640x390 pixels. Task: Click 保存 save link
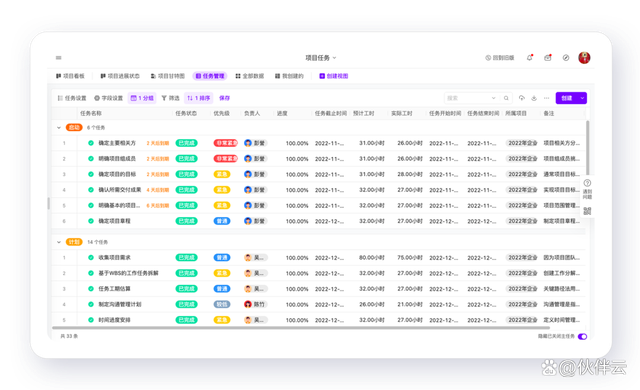point(224,98)
